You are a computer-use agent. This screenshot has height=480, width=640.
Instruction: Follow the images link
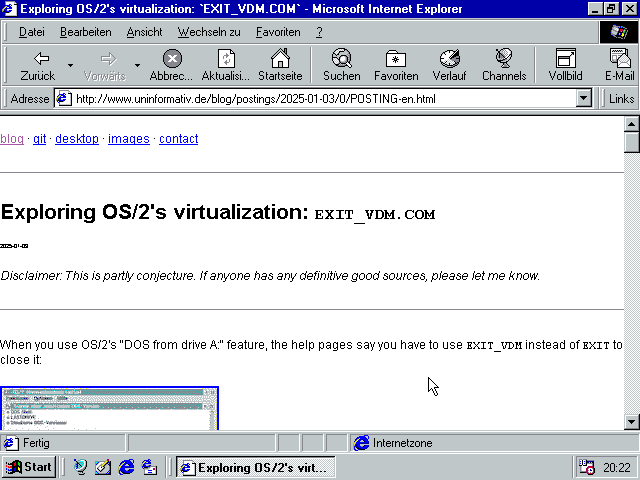pyautogui.click(x=129, y=139)
